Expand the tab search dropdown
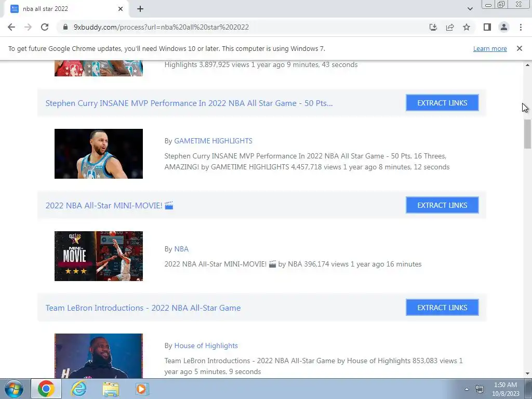The width and height of the screenshot is (532, 399). (x=470, y=9)
